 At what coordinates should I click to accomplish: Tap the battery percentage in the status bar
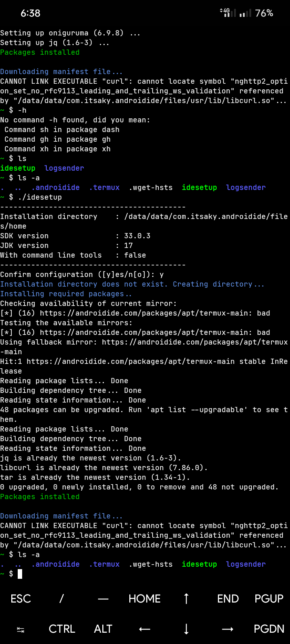[265, 13]
